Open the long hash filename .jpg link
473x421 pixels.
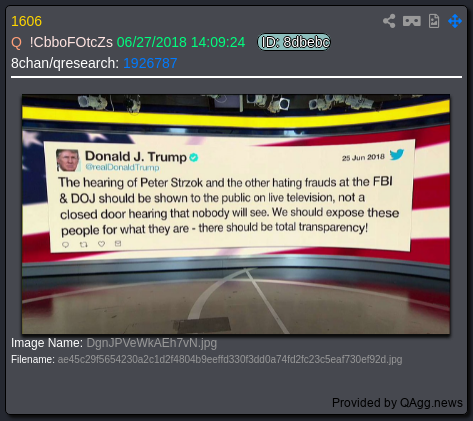click(x=230, y=360)
